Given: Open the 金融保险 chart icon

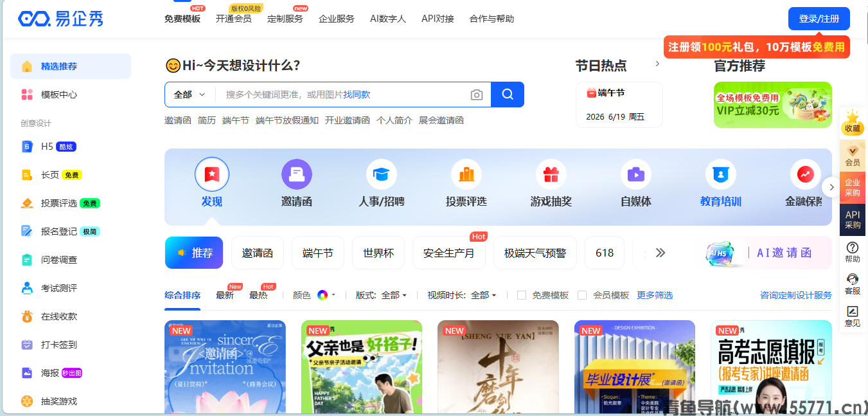Looking at the screenshot, I should click(x=806, y=174).
